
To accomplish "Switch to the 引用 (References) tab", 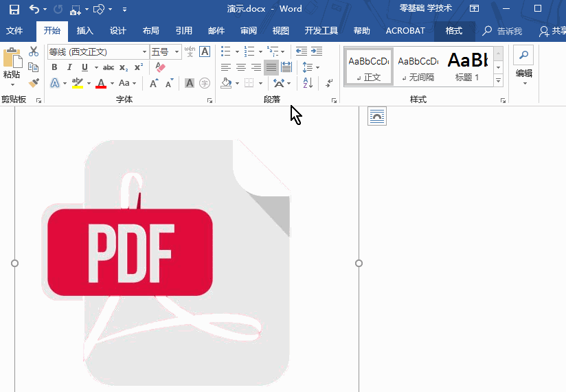I will coord(183,31).
